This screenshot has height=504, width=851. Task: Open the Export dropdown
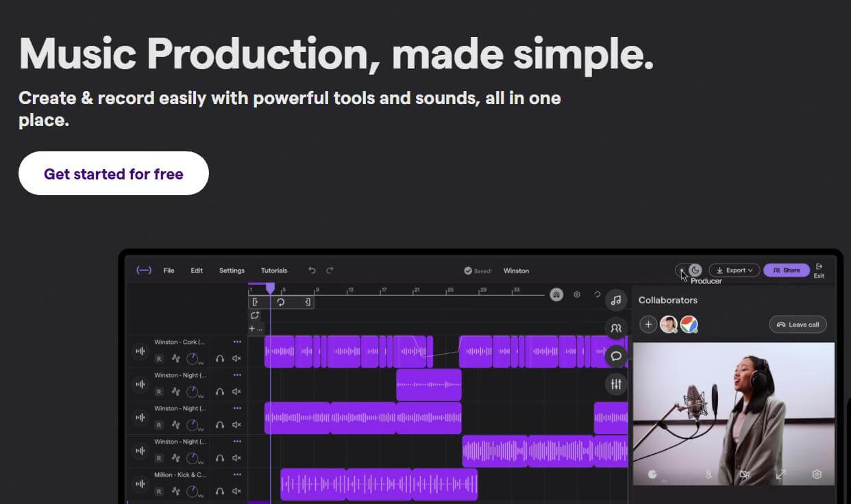click(734, 270)
